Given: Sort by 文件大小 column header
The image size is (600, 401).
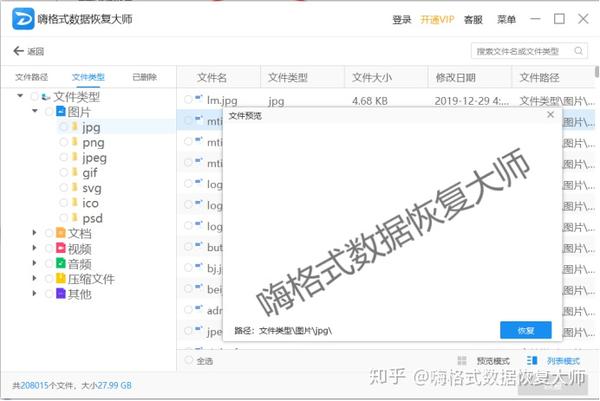Looking at the screenshot, I should tap(372, 78).
